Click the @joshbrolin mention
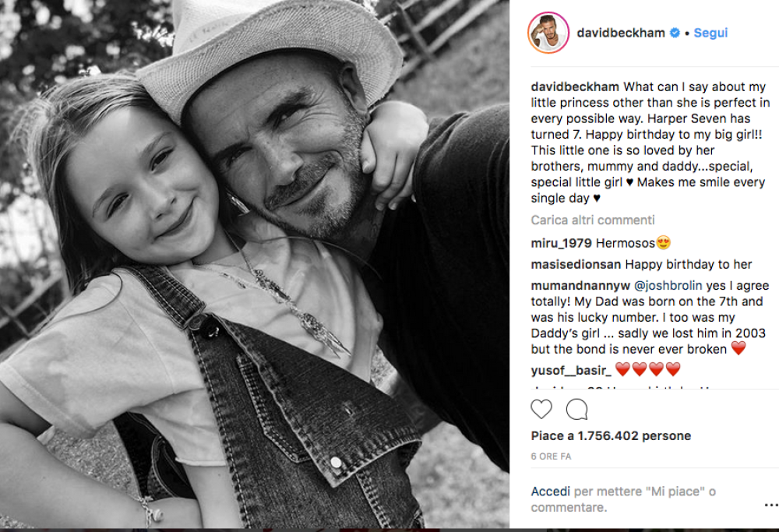Image resolution: width=779 pixels, height=532 pixels. tap(668, 286)
